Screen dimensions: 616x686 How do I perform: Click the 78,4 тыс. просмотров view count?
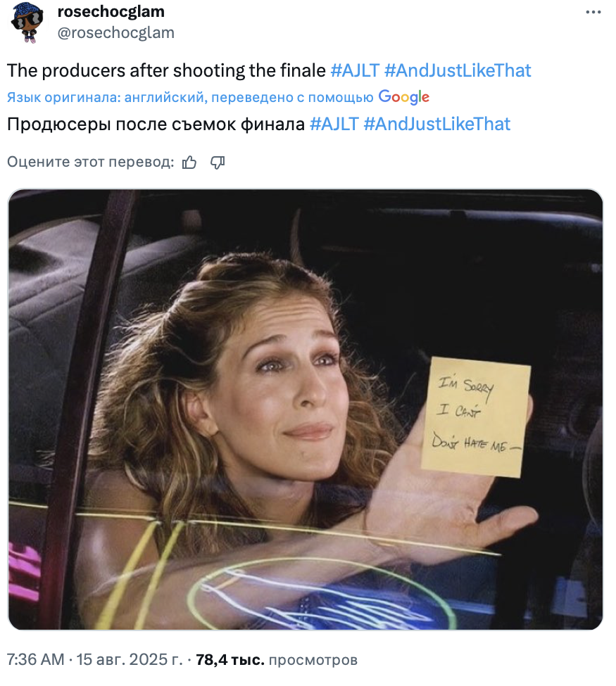pos(277,659)
